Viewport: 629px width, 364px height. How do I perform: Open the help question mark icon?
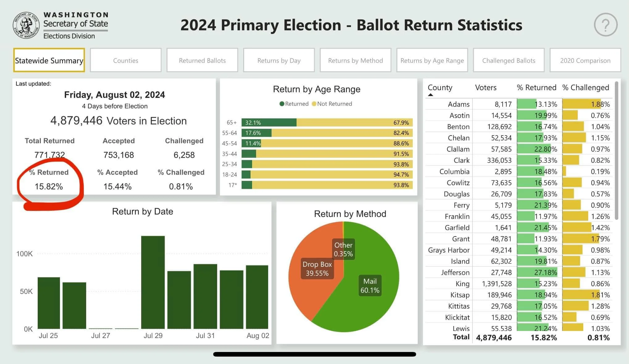606,25
